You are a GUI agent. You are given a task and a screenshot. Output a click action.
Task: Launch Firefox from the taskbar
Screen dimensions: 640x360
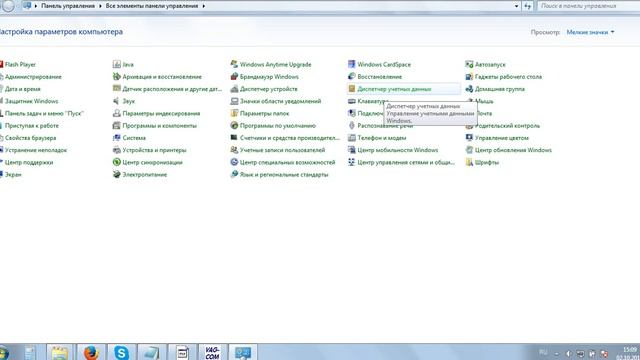click(91, 352)
